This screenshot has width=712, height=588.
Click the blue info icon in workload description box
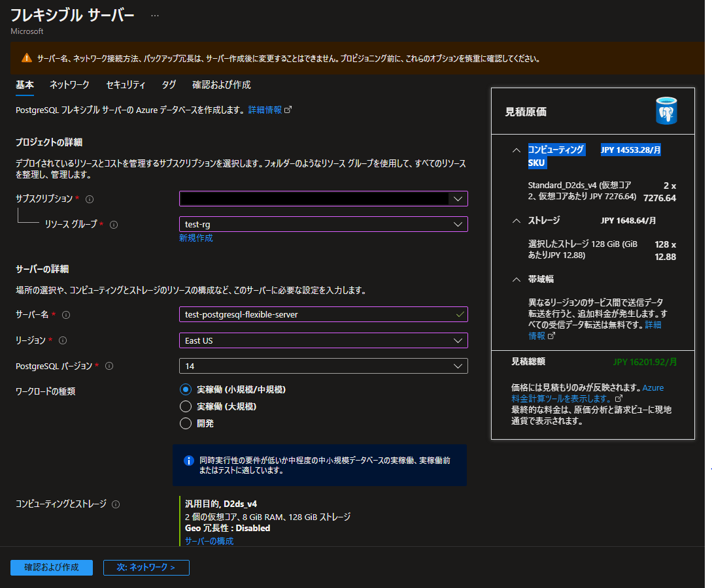pos(188,461)
